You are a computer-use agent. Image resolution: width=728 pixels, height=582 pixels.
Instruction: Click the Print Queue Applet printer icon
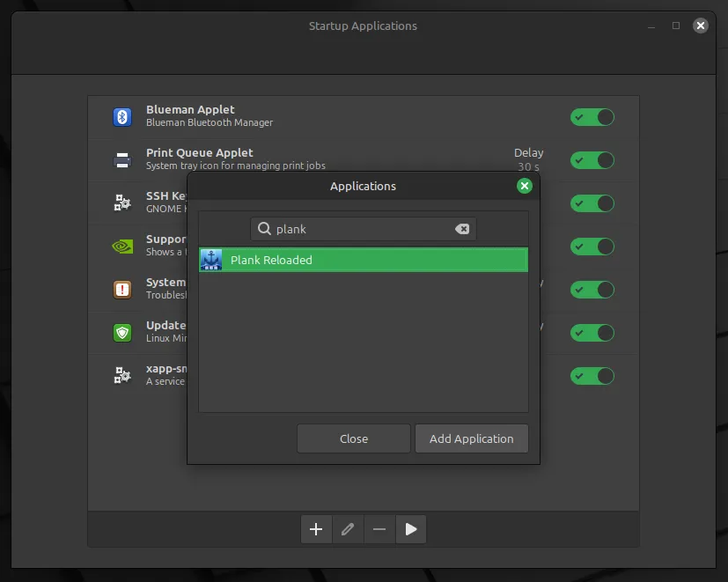[x=122, y=159]
